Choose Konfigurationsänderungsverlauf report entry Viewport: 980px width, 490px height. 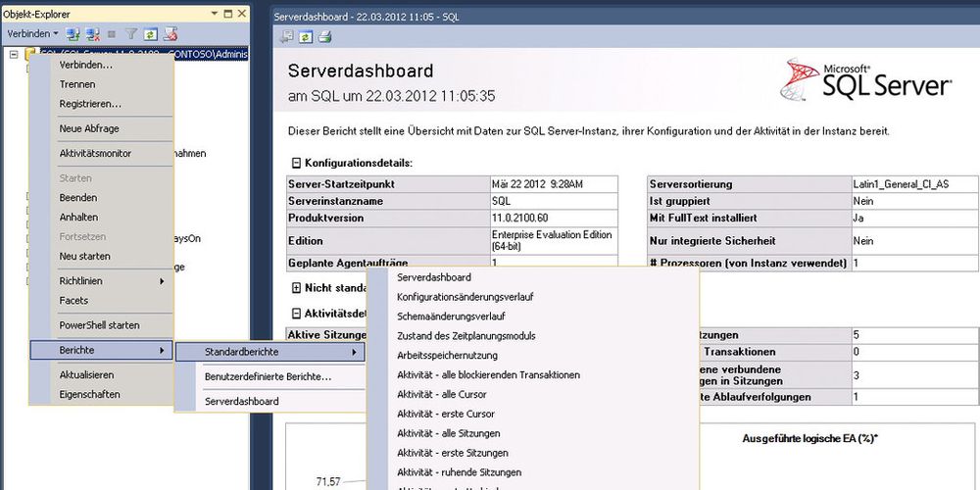[x=465, y=296]
